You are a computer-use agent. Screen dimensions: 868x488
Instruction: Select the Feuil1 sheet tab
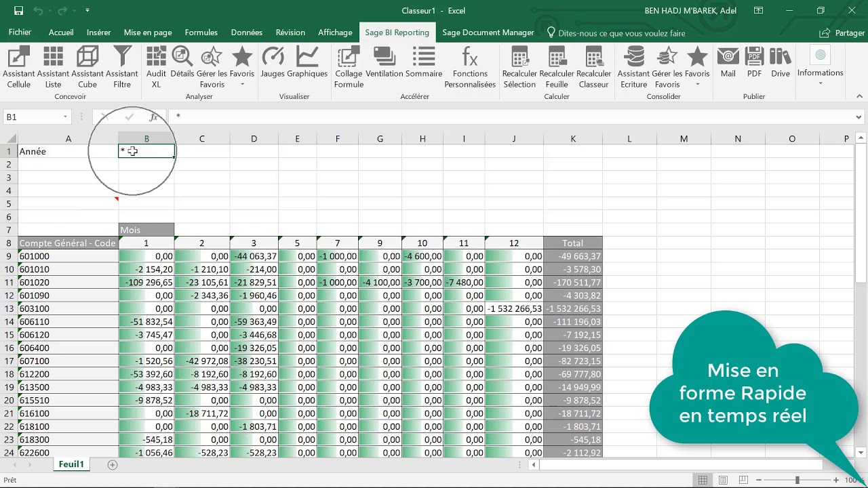(71, 464)
